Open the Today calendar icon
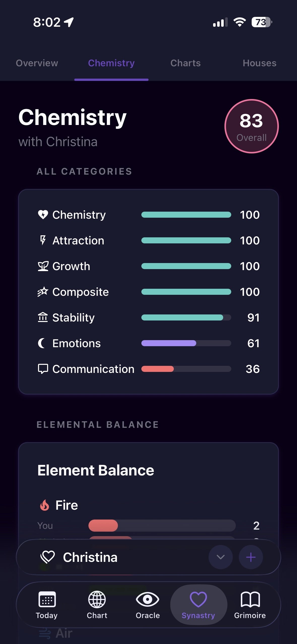This screenshot has width=297, height=644. click(47, 599)
